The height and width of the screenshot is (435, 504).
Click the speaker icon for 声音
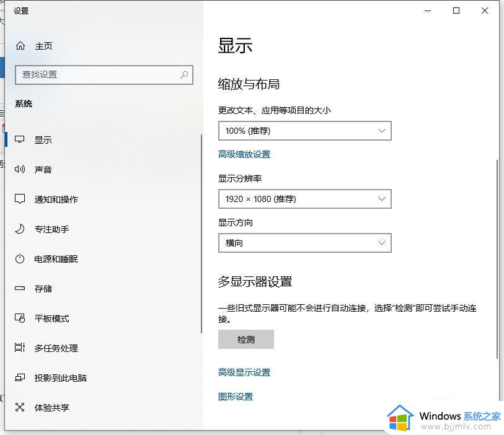tap(20, 169)
